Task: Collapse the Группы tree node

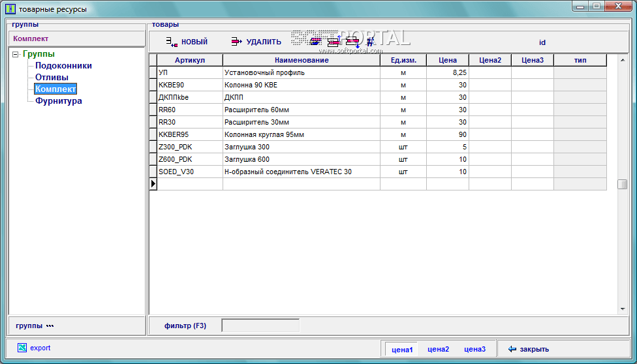Action: click(16, 54)
